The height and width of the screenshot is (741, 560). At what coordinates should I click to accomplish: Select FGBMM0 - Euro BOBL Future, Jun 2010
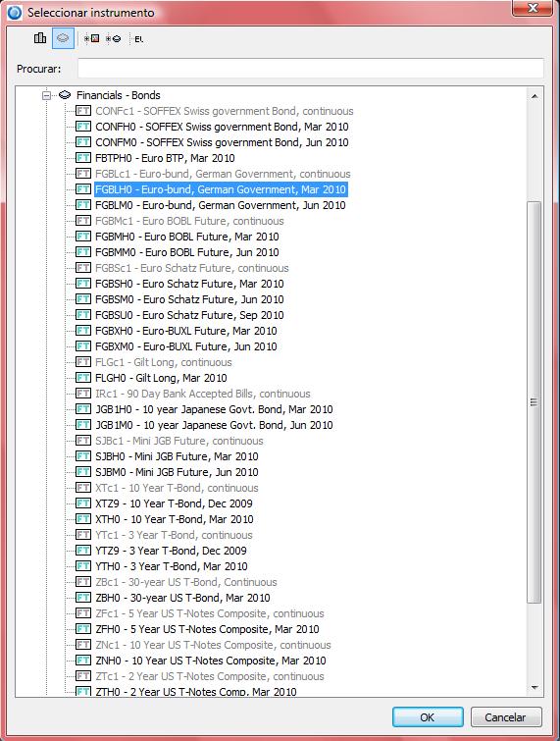(187, 252)
